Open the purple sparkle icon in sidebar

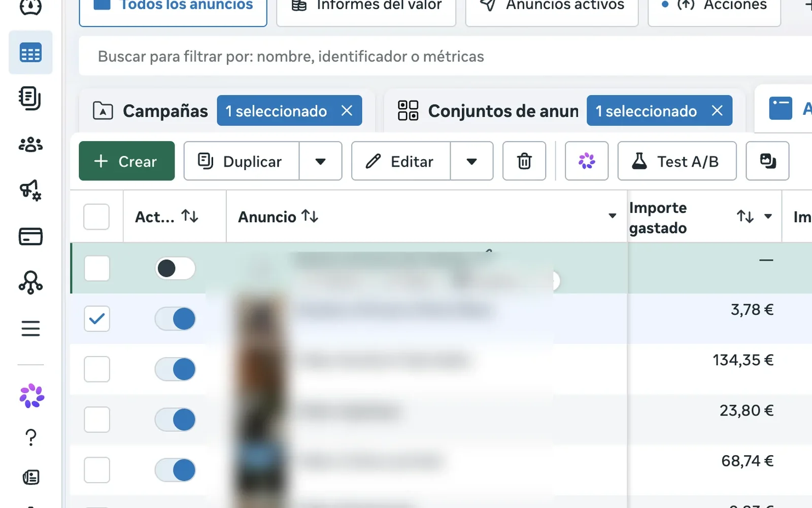click(x=31, y=396)
